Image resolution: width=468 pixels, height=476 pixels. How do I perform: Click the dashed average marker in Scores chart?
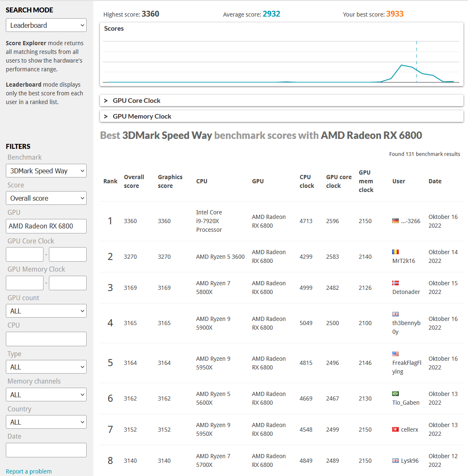(x=417, y=62)
